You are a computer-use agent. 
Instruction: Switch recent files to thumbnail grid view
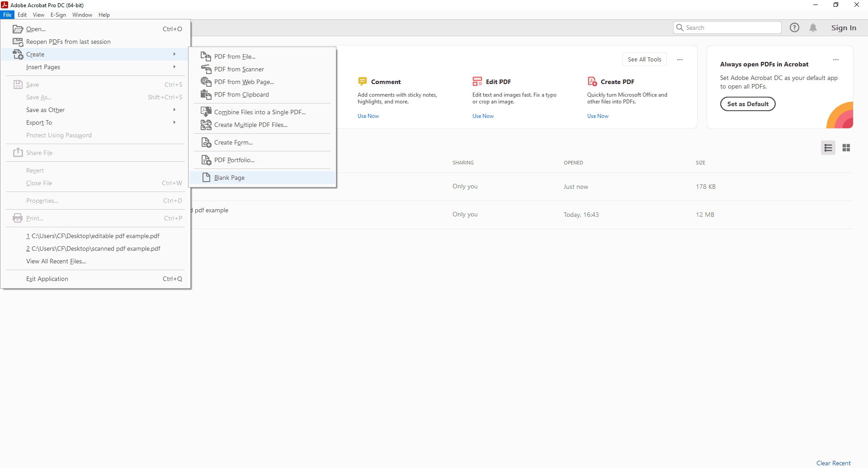[x=846, y=148]
